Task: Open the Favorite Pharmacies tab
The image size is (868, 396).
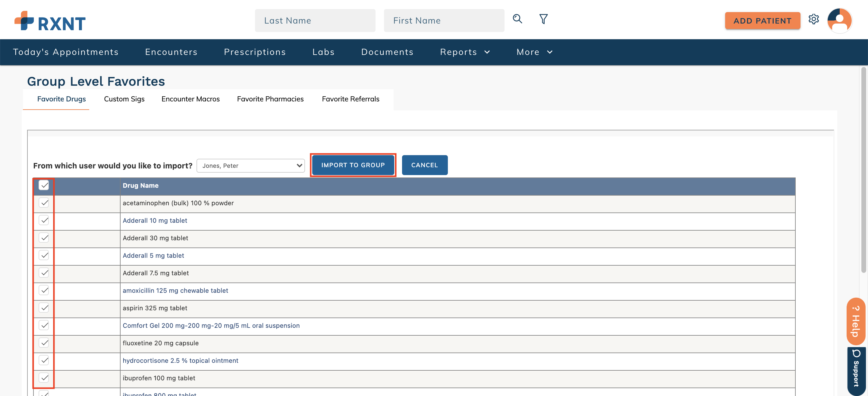Action: [x=270, y=99]
